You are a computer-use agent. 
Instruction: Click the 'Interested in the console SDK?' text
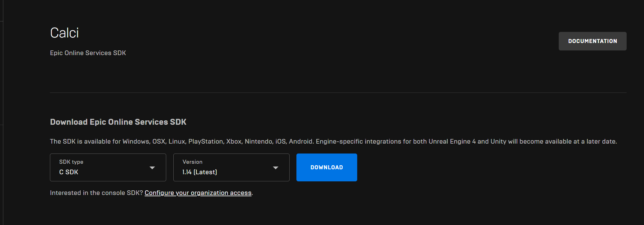pos(96,193)
